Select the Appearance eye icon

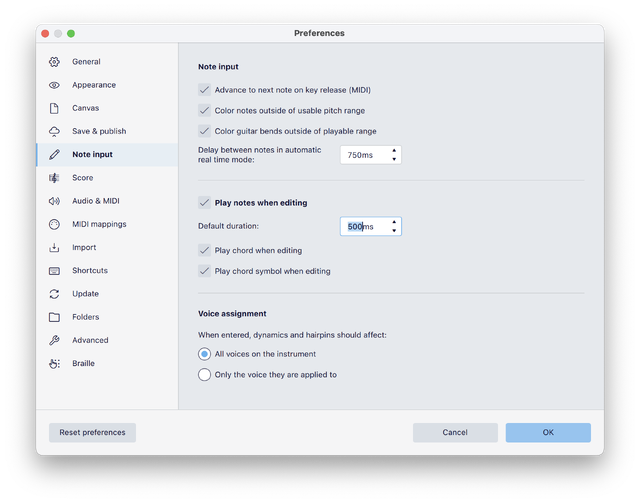click(x=54, y=85)
